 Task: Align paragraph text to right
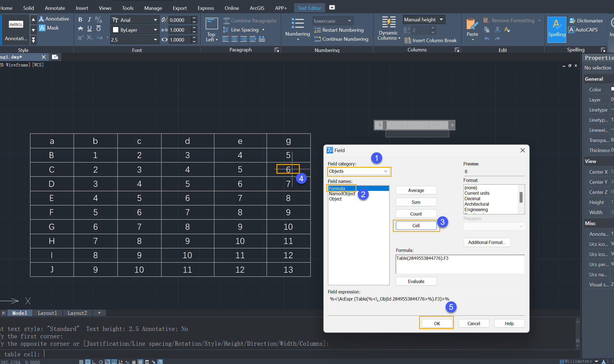tap(244, 39)
